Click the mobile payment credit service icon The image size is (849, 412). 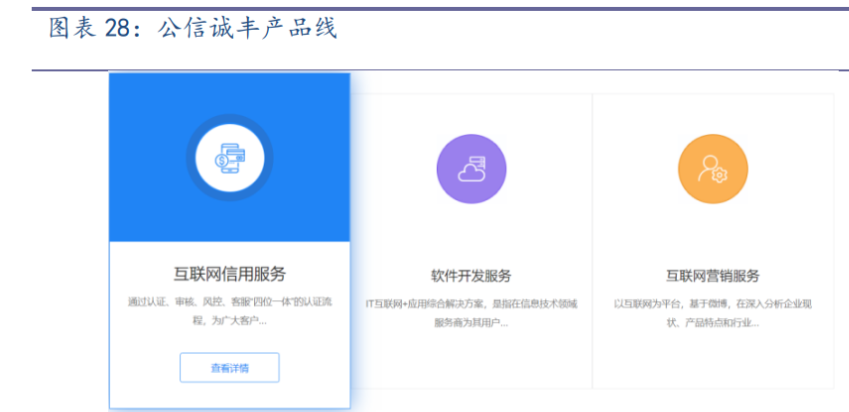click(230, 158)
